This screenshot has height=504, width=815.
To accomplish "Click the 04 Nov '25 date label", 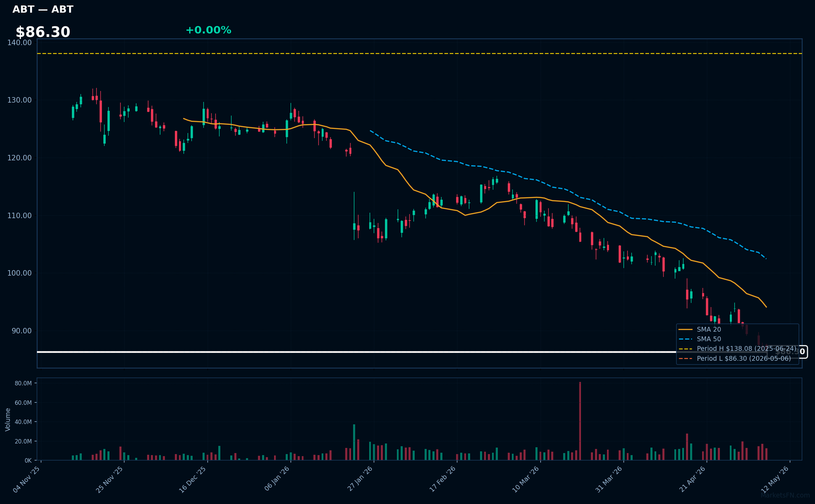I will [x=26, y=479].
